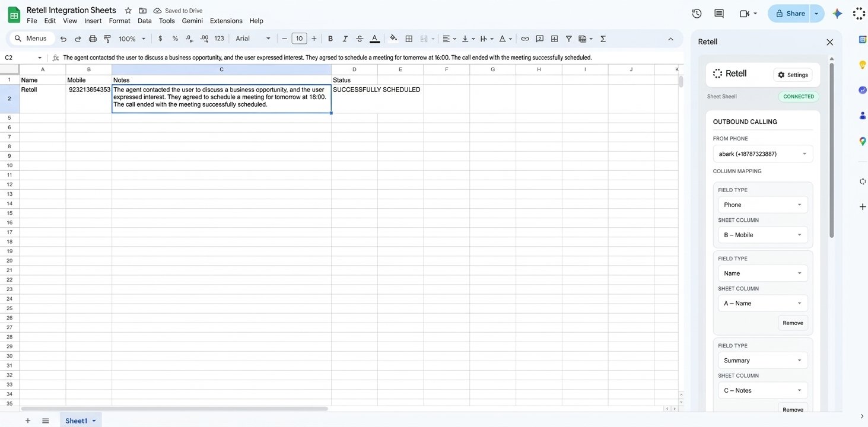Screen dimensions: 868x427
Task: Open the functions sigma menu
Action: click(x=603, y=39)
